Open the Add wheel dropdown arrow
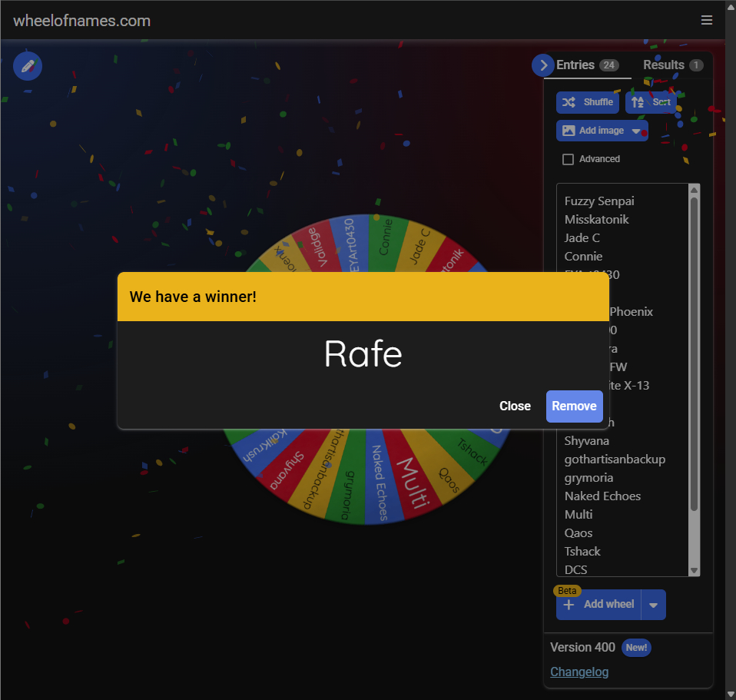 tap(653, 605)
